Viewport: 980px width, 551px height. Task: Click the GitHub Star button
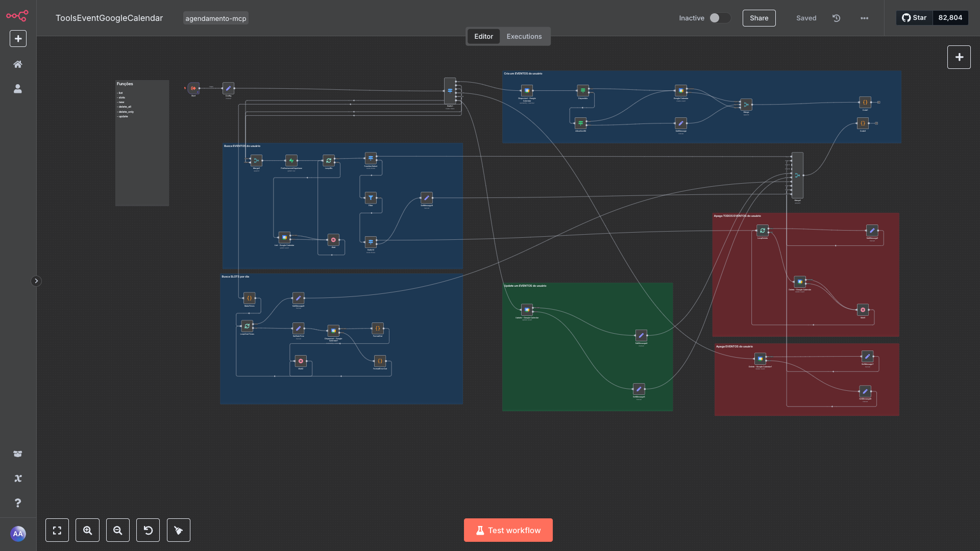tap(914, 18)
